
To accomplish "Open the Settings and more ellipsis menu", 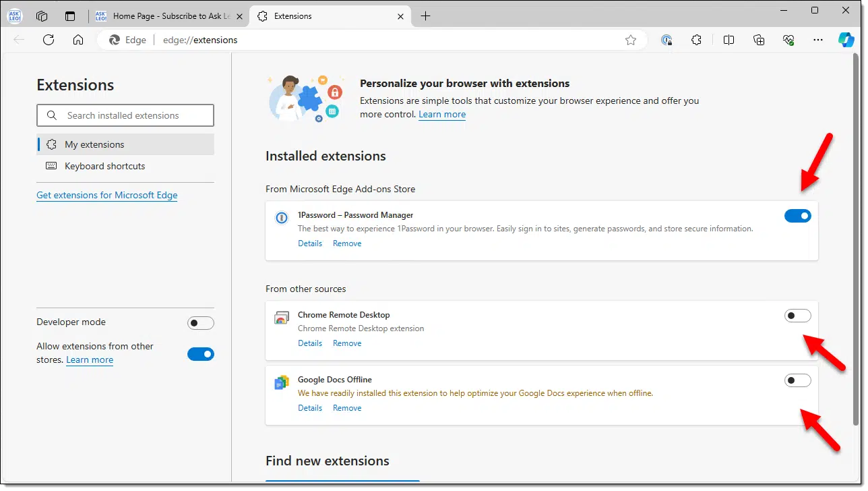I will [818, 40].
